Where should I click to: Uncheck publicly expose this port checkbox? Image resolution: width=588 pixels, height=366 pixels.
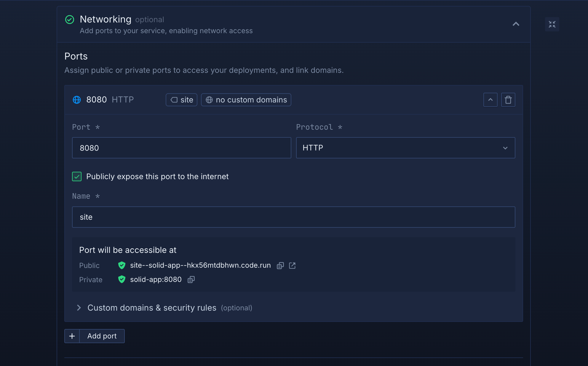click(77, 176)
